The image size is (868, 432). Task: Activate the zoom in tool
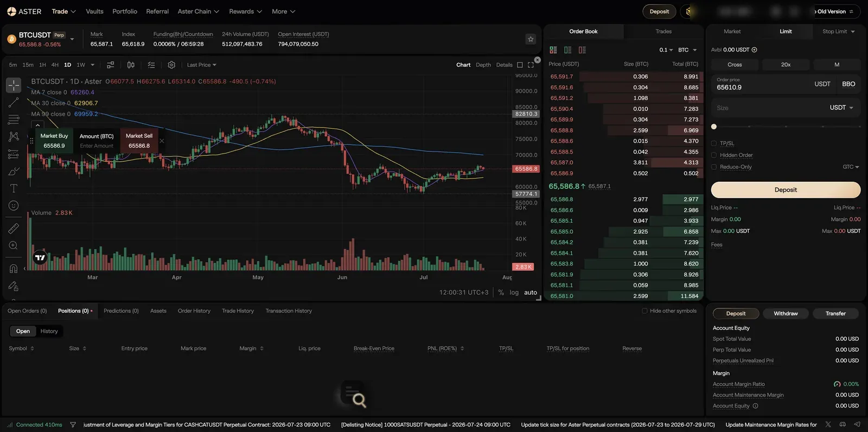[x=14, y=245]
